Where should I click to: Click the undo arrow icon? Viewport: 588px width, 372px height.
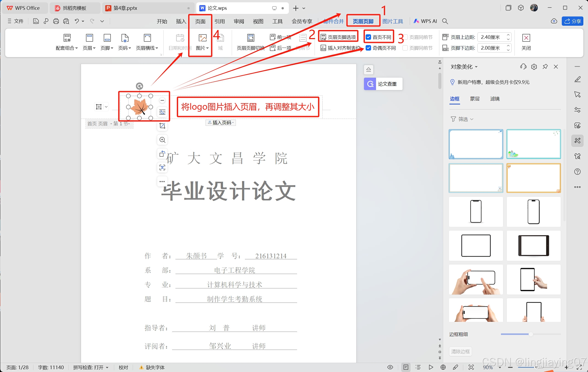pyautogui.click(x=77, y=21)
